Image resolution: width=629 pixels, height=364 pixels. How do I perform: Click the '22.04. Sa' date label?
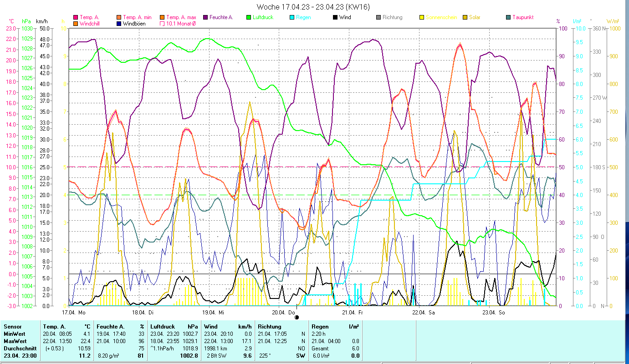(x=423, y=312)
